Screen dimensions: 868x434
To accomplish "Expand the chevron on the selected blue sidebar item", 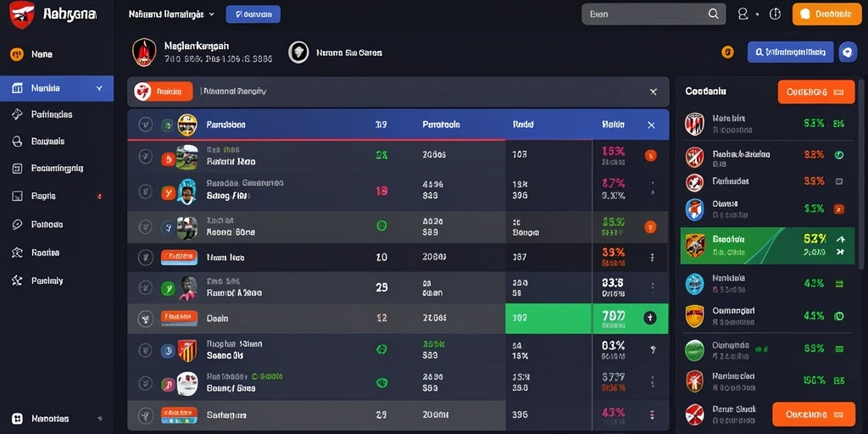I will (99, 88).
